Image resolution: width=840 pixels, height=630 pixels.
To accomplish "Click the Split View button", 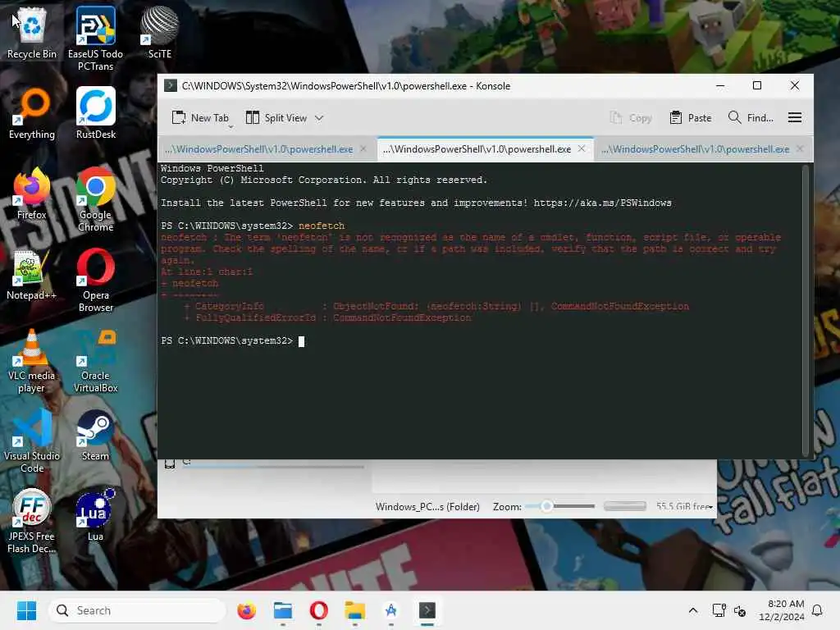I will point(276,118).
